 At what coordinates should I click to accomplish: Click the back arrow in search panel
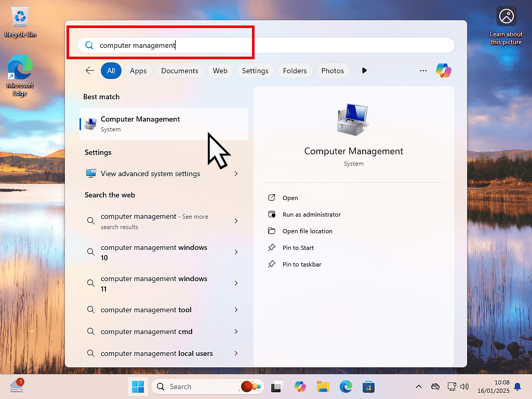click(x=90, y=71)
